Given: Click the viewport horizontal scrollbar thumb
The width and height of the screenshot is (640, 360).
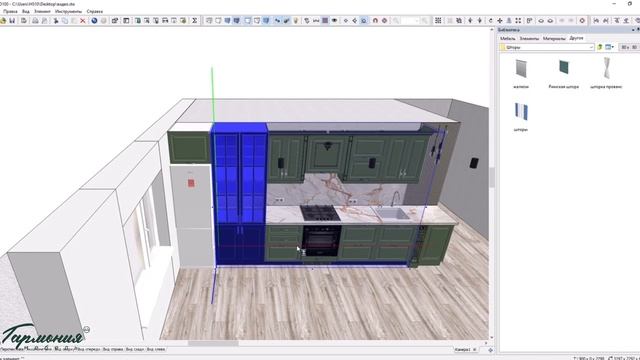Looking at the screenshot, I should pos(213,344).
